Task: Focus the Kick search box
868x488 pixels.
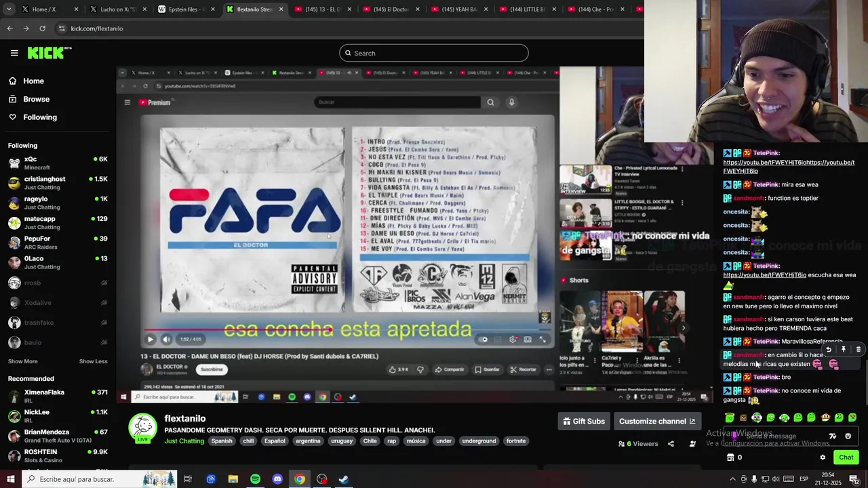Action: coord(434,53)
